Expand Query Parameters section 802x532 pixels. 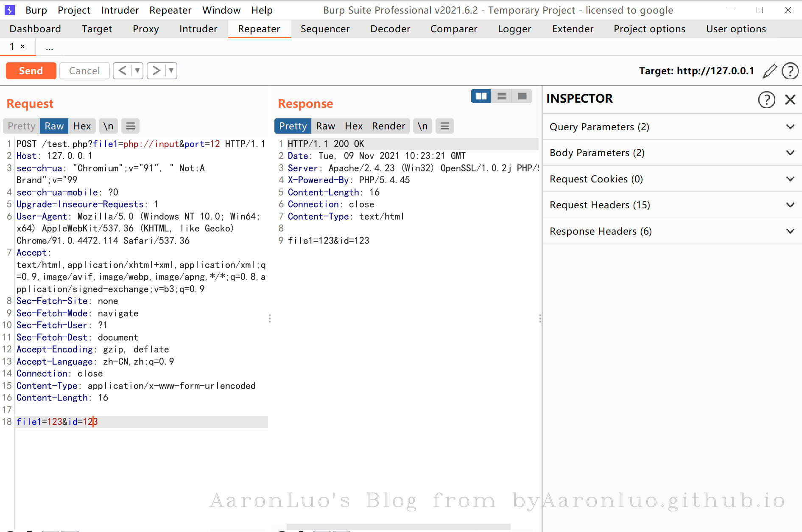point(672,127)
